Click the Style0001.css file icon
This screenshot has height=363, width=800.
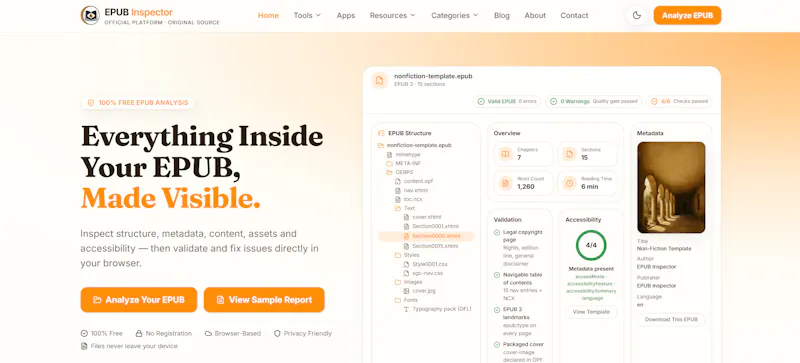point(407,264)
